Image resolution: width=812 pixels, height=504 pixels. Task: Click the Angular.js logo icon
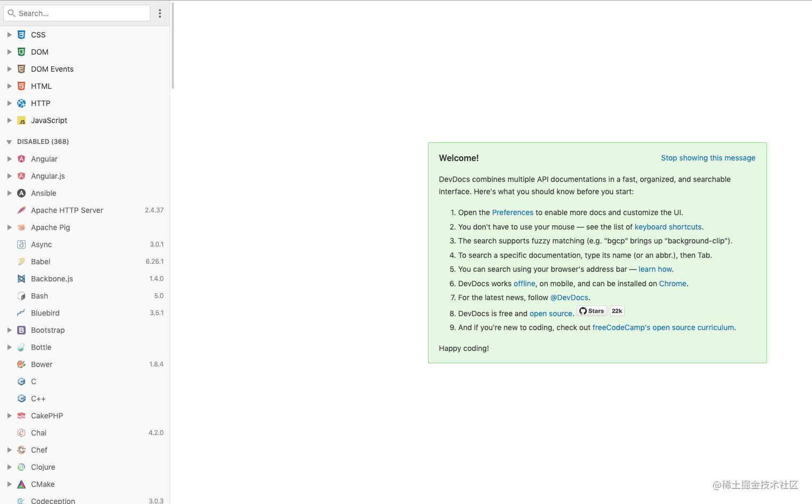21,176
